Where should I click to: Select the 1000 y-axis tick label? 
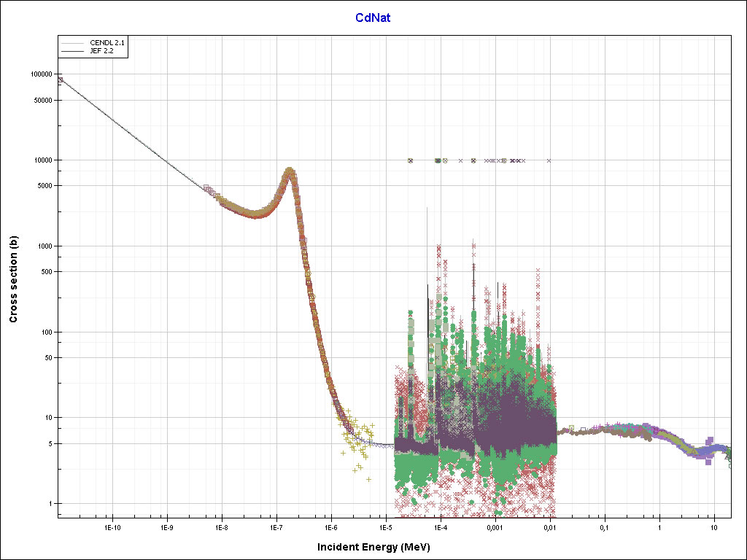point(44,246)
